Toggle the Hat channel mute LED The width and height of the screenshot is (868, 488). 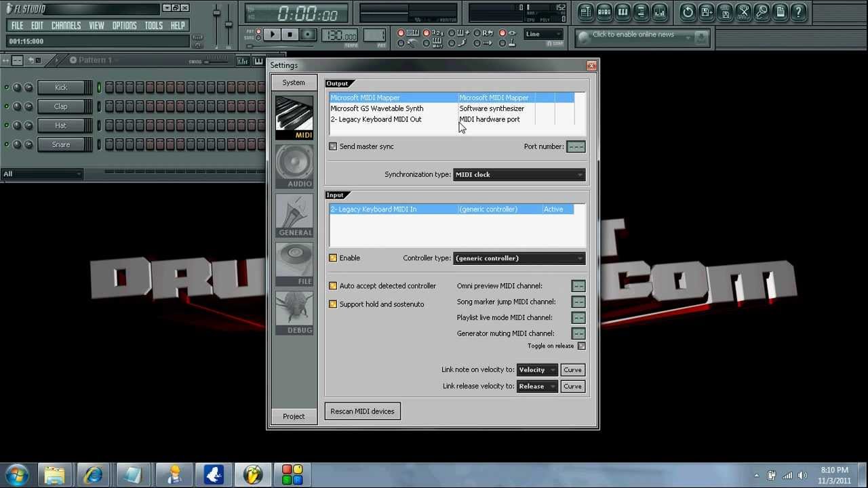pyautogui.click(x=7, y=125)
